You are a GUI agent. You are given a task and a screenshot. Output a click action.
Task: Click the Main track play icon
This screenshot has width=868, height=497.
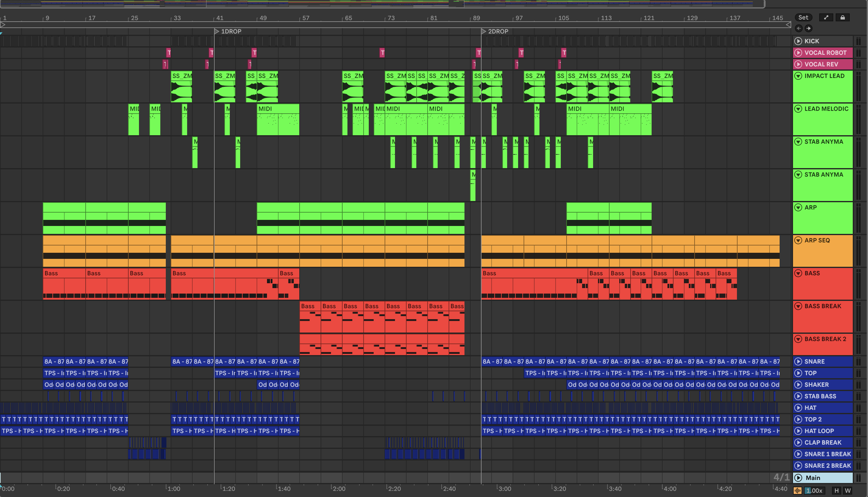(798, 478)
